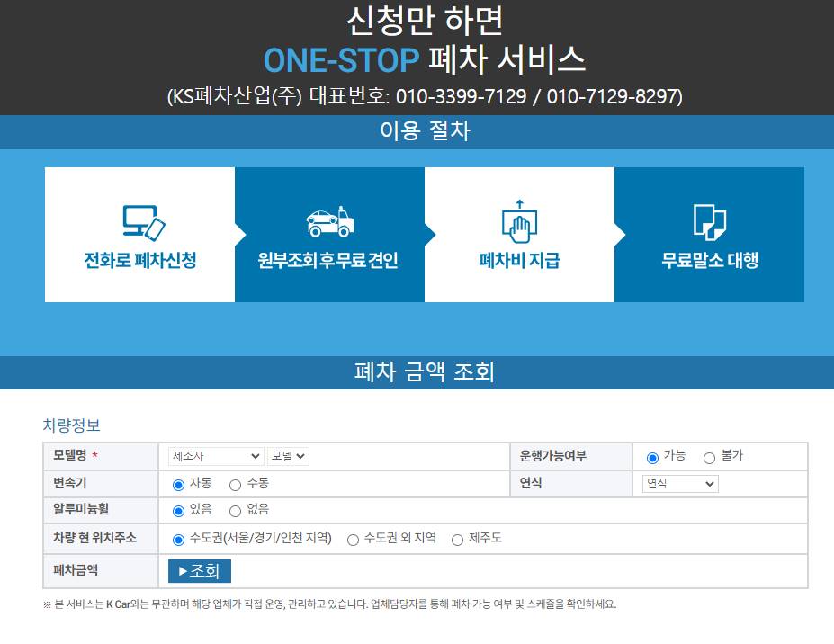Click the documents icon for 무료말소 대행
This screenshot has height=644, width=834.
[710, 222]
